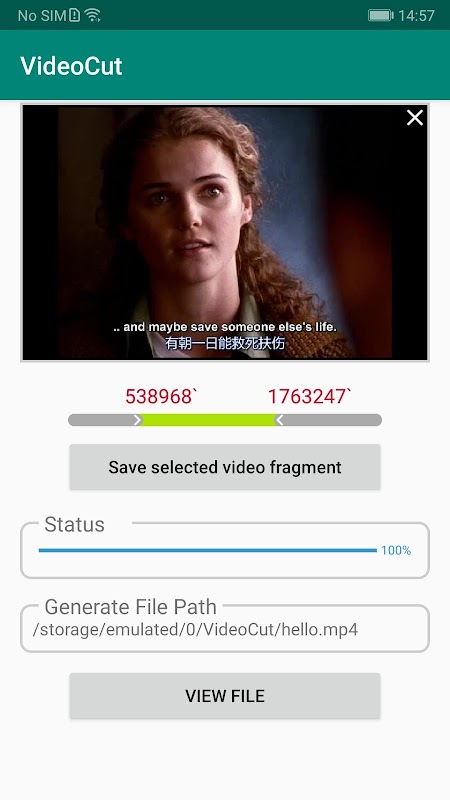This screenshot has height=800, width=450.
Task: Tap Save selected video fragment button
Action: (225, 467)
